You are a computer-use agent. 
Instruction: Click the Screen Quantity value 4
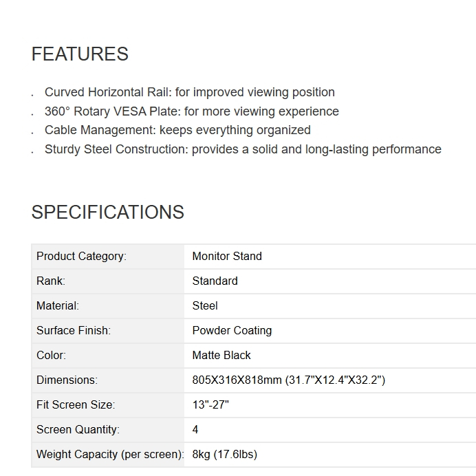coord(195,429)
